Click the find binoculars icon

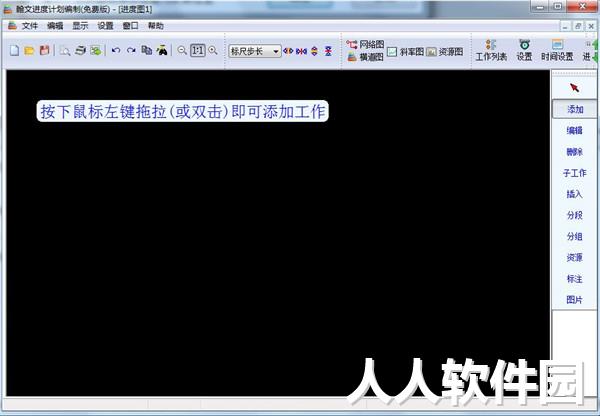tap(162, 50)
